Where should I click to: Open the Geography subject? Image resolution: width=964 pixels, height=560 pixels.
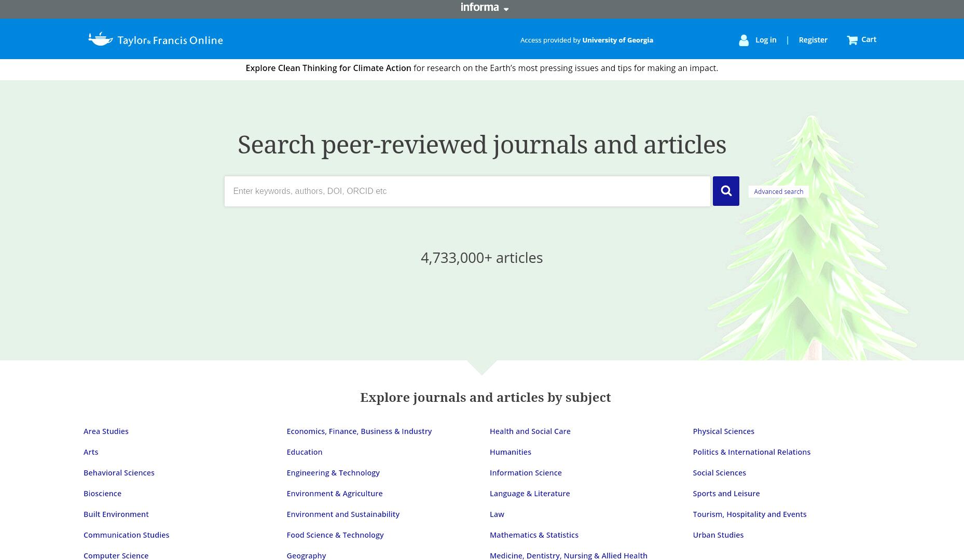[306, 555]
